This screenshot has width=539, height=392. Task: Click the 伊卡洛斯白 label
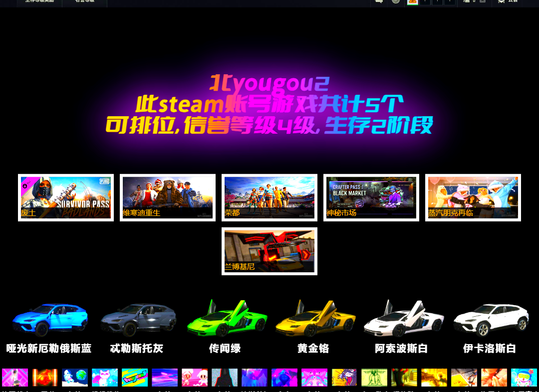490,349
